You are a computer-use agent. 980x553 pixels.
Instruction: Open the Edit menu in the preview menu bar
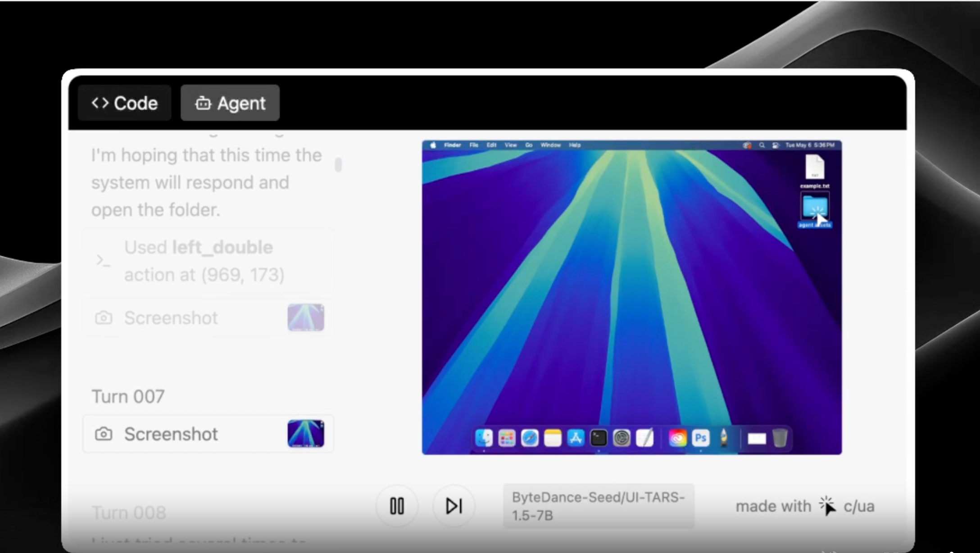click(491, 145)
